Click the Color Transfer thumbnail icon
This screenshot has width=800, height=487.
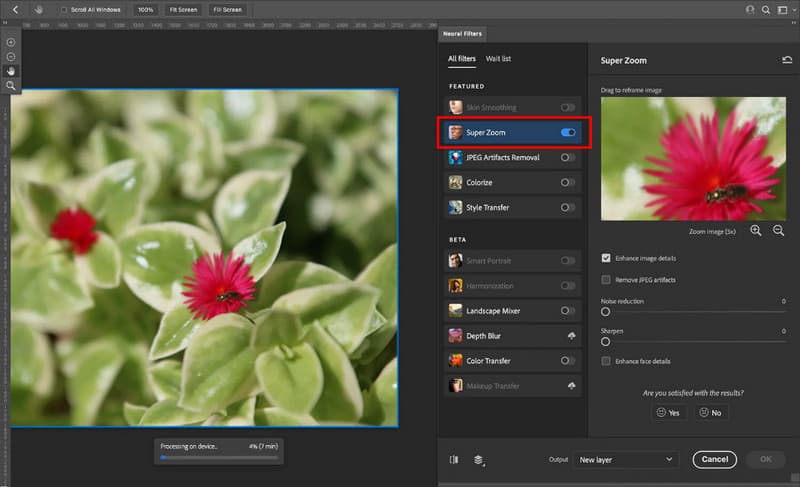coord(455,361)
